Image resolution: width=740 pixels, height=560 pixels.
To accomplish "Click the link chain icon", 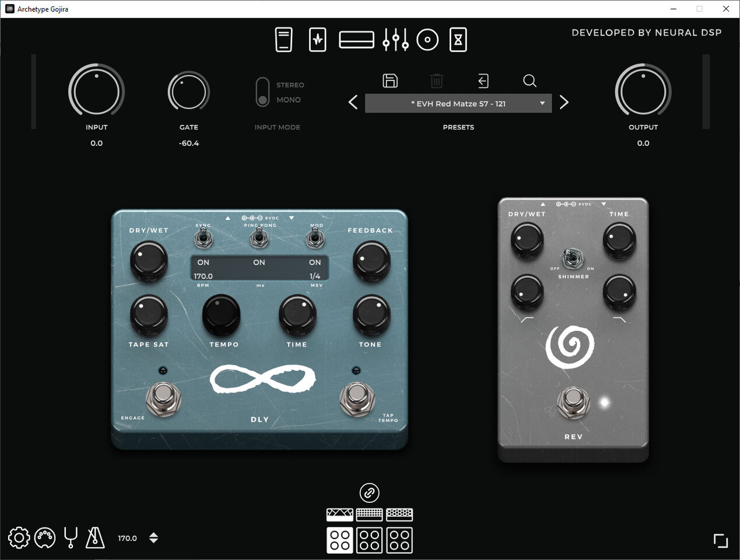I will [370, 493].
